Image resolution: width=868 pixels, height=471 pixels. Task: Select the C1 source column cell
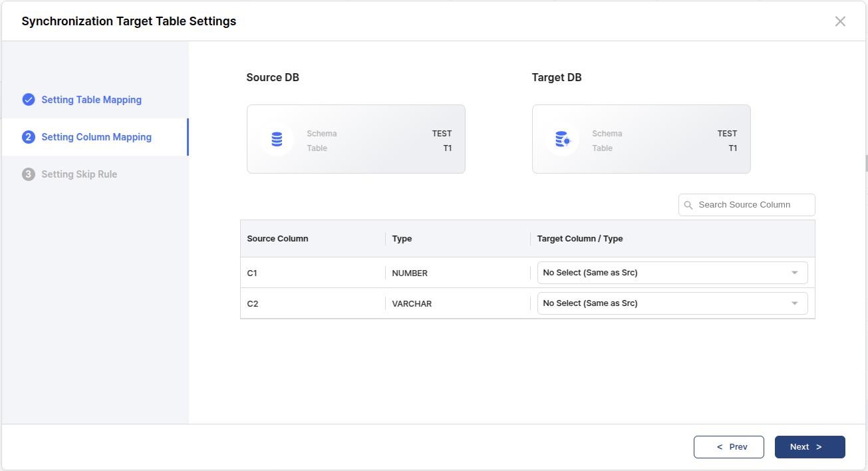253,273
